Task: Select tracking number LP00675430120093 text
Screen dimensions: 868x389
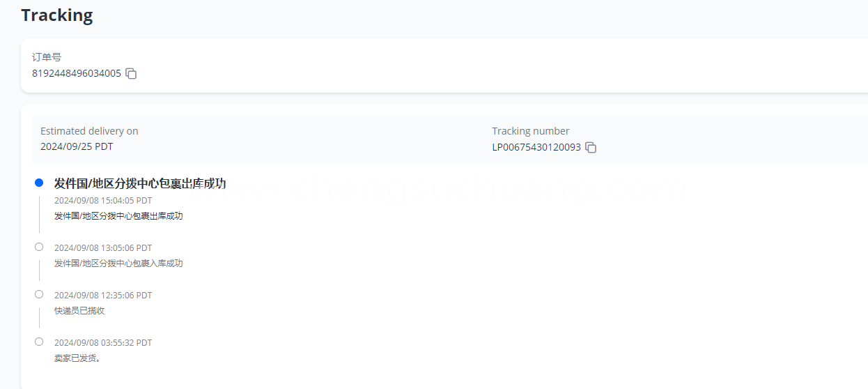Action: [536, 147]
